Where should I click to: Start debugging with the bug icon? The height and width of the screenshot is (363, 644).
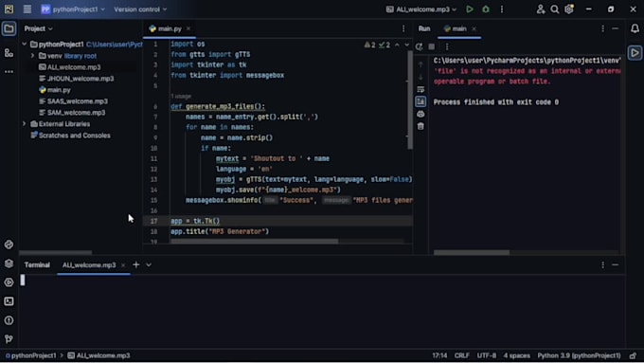tap(486, 9)
